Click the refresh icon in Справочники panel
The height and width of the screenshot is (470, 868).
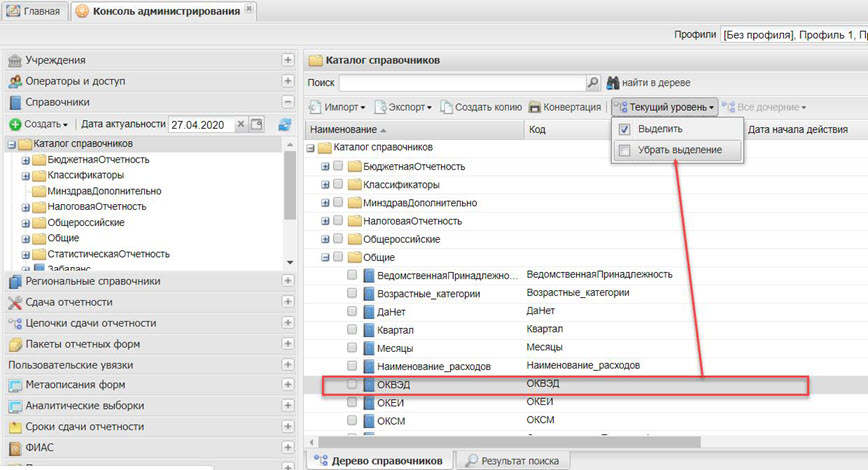[x=285, y=124]
